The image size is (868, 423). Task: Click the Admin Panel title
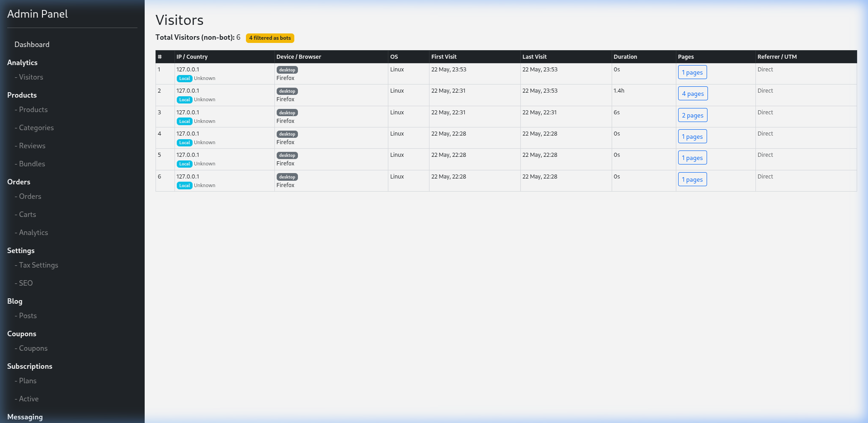[38, 14]
